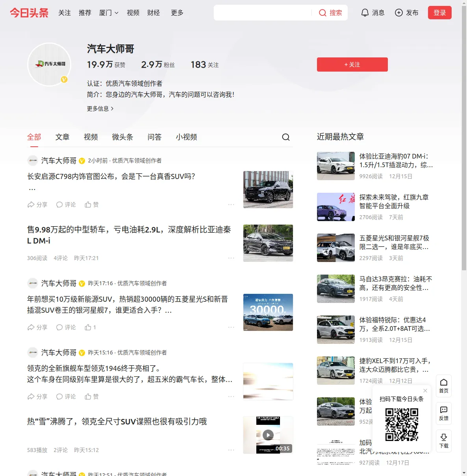The image size is (467, 476).
Task: Click the page vertical scrollbar
Action: (x=464, y=138)
